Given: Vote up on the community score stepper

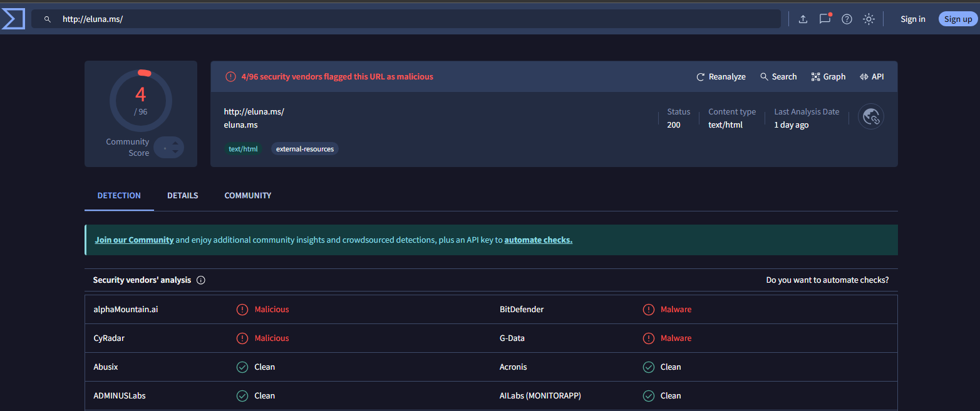Looking at the screenshot, I should point(176,143).
